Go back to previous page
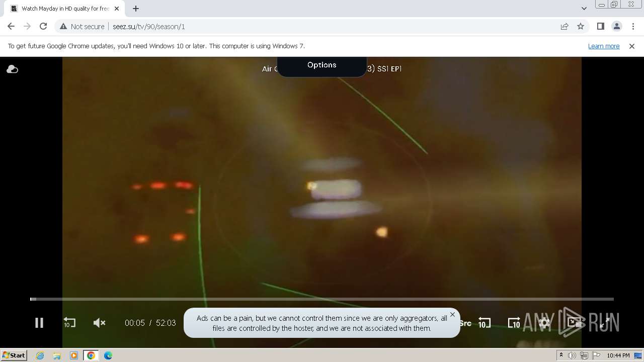The height and width of the screenshot is (362, 644). pos(11,26)
